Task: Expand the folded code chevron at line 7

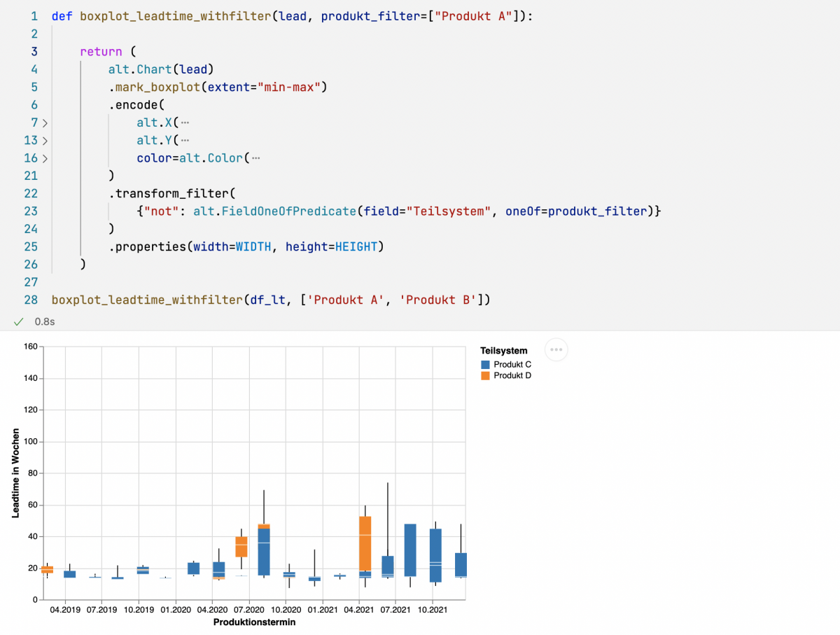Action: click(x=43, y=122)
